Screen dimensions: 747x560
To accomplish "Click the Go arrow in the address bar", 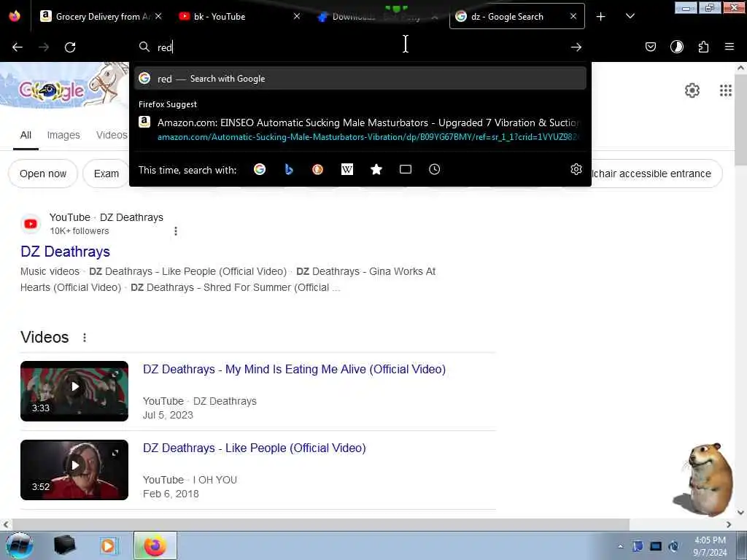I will click(576, 47).
